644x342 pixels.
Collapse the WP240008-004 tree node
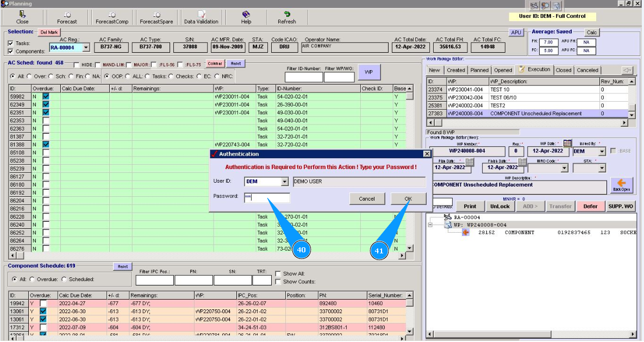pyautogui.click(x=430, y=225)
